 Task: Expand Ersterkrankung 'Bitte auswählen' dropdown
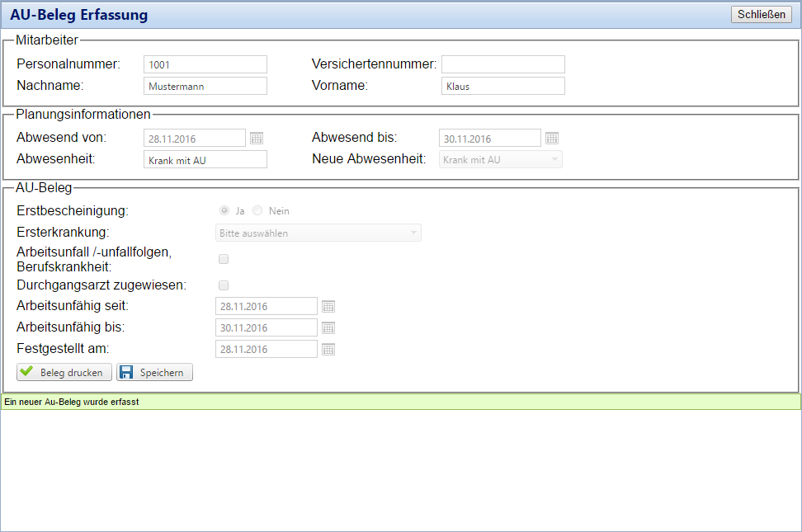pyautogui.click(x=318, y=233)
